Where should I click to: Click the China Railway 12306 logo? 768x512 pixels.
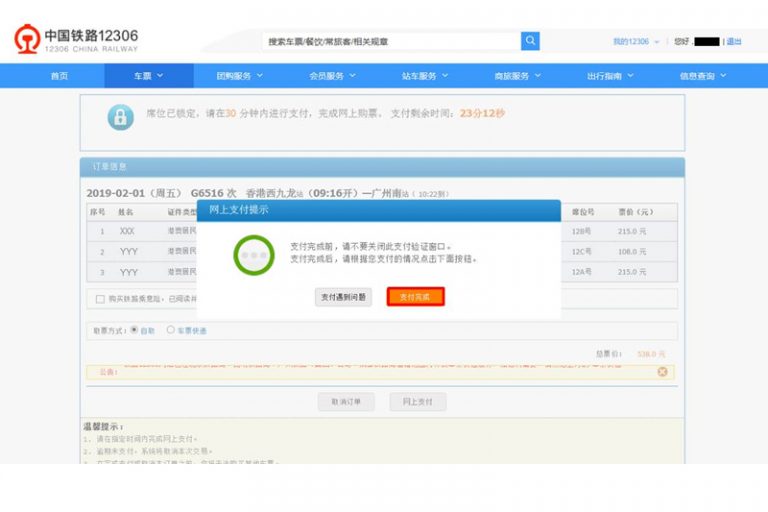click(76, 40)
